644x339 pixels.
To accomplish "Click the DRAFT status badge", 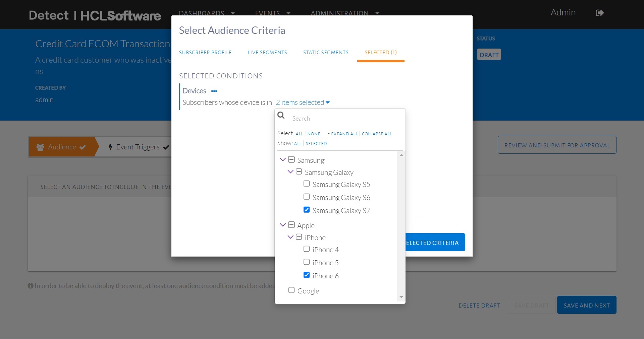I will [489, 55].
